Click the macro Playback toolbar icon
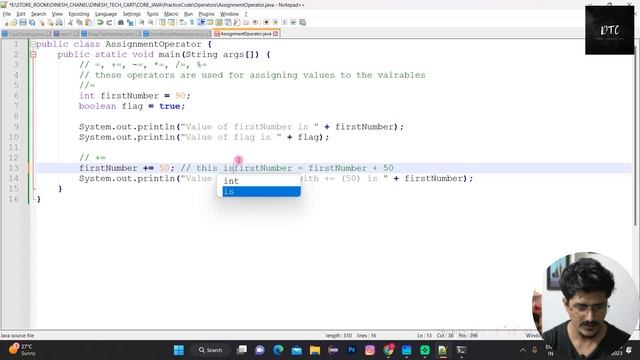 coord(284,22)
